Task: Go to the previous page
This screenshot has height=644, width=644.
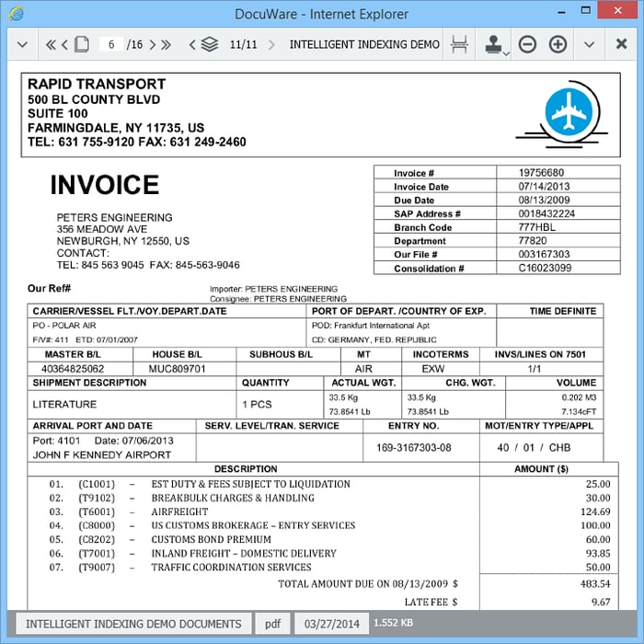Action: coord(65,44)
